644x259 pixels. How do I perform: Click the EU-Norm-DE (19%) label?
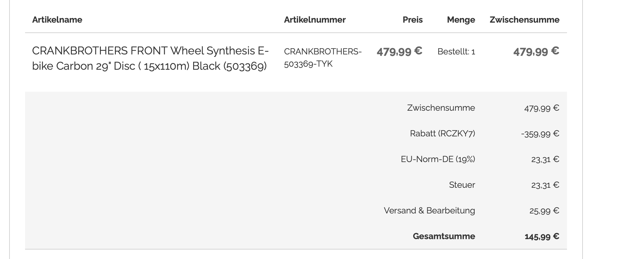tap(438, 159)
